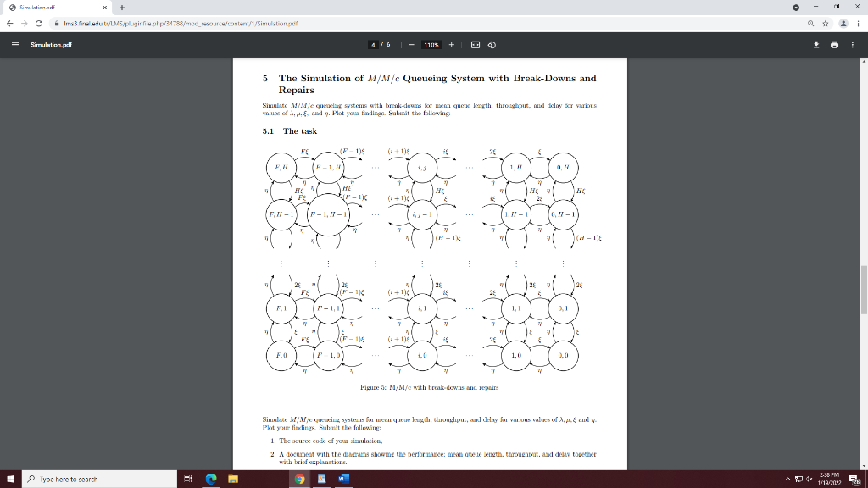The height and width of the screenshot is (488, 868).
Task: Open the print dialog for the PDF
Action: [834, 43]
